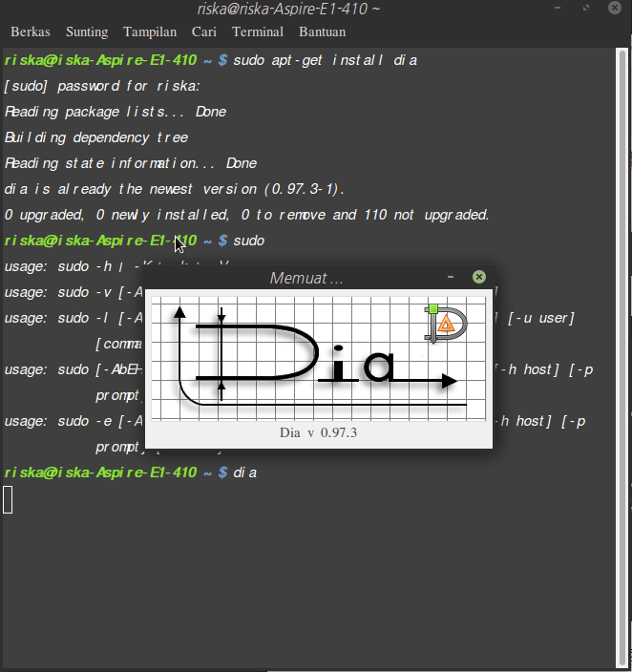The height and width of the screenshot is (672, 632).
Task: Open the Sunting menu
Action: 87,32
